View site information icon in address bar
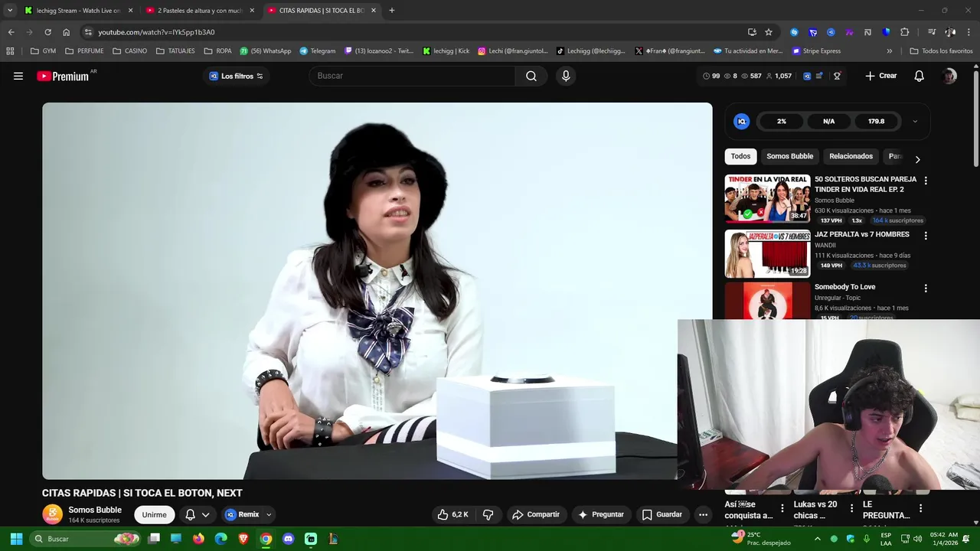This screenshot has width=980, height=551. click(88, 32)
